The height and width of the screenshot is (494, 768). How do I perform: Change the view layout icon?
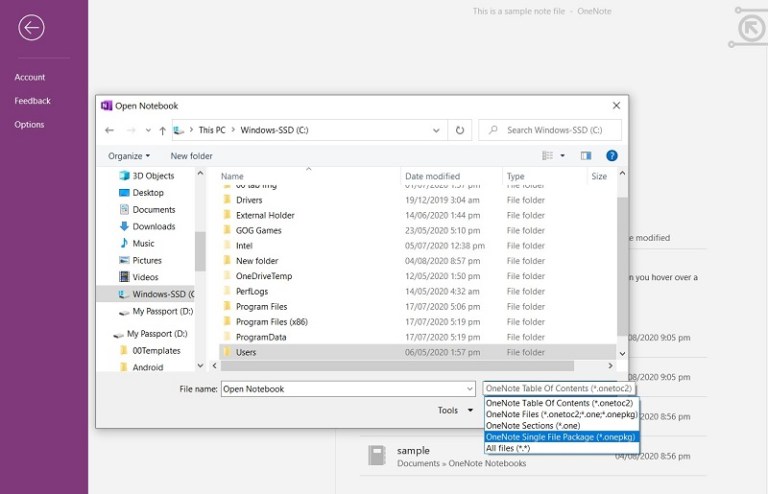click(548, 156)
